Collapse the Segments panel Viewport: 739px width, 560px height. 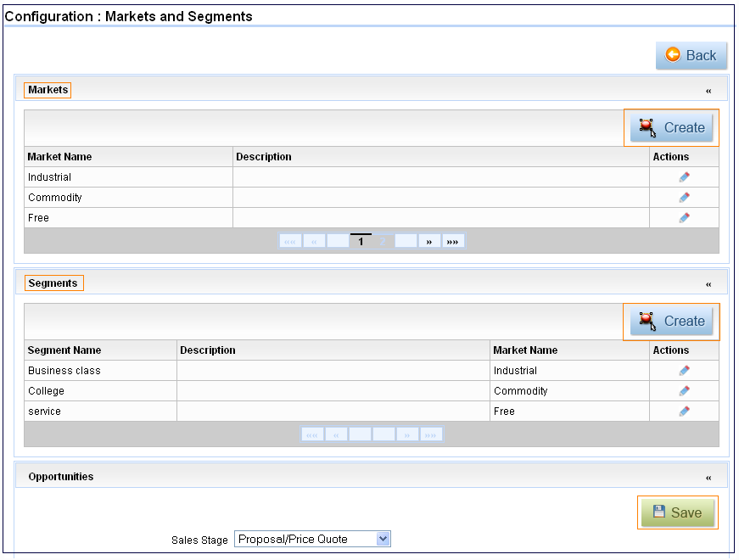point(708,284)
